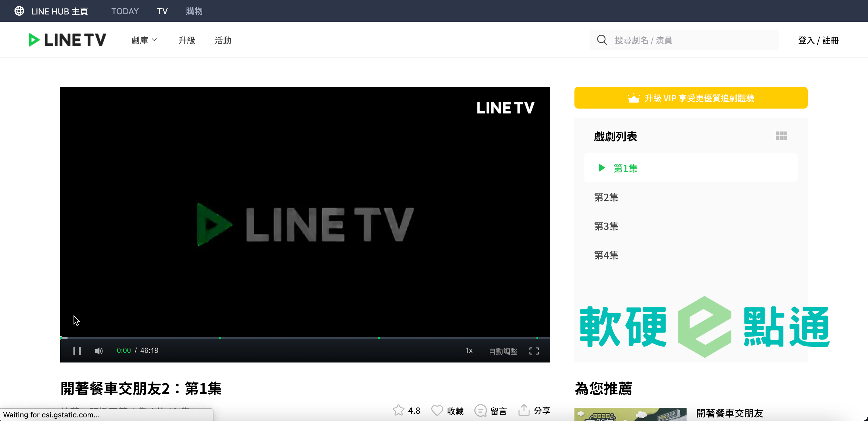Open the 升級 menu item
This screenshot has height=421, width=868.
point(186,40)
